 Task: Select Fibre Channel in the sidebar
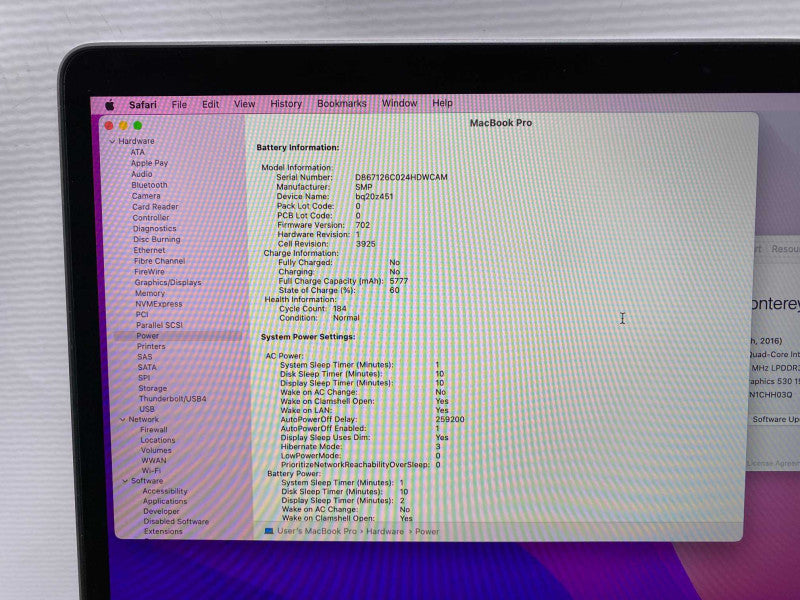(x=160, y=261)
